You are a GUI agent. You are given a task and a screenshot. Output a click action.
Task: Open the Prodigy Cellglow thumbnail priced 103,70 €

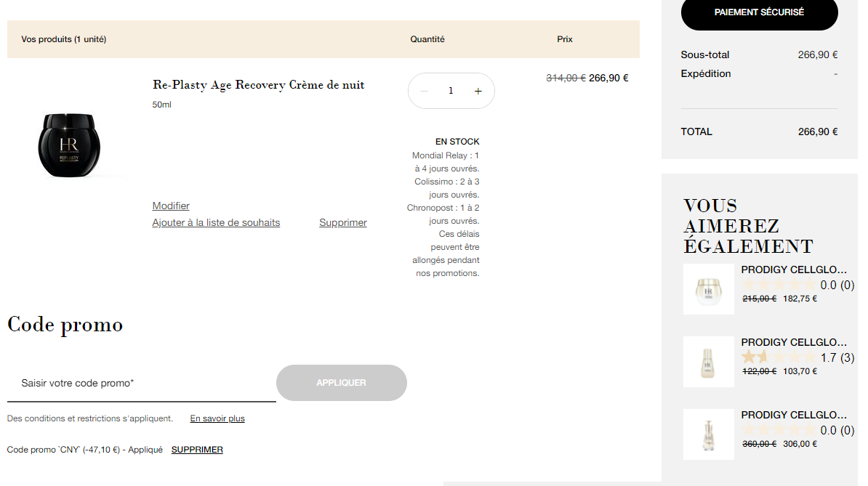coord(709,362)
